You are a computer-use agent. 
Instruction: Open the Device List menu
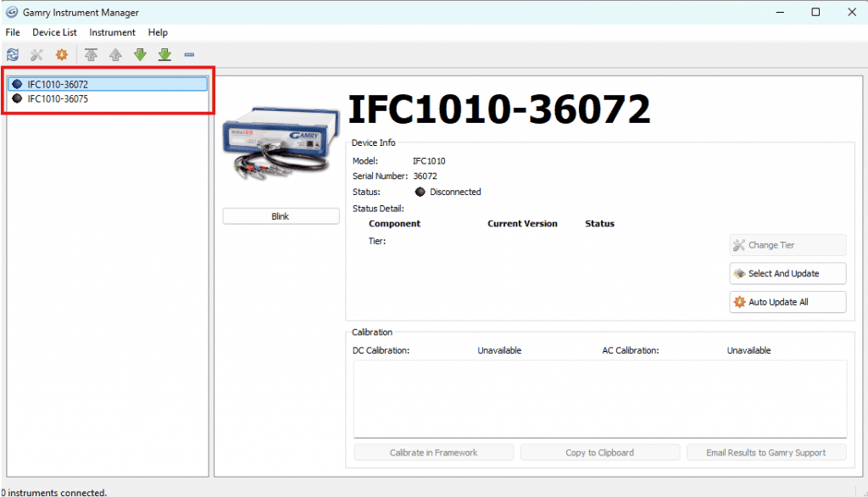tap(54, 32)
